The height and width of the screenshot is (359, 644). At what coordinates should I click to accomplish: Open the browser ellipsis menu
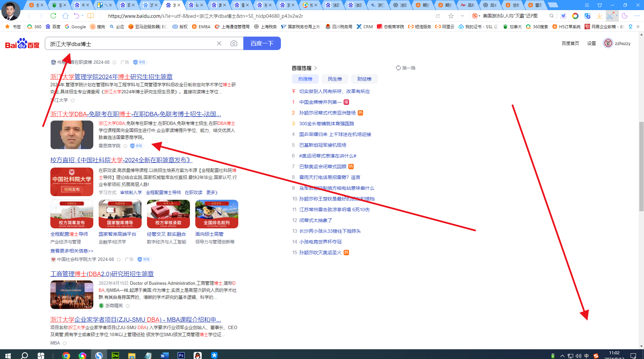point(637,16)
